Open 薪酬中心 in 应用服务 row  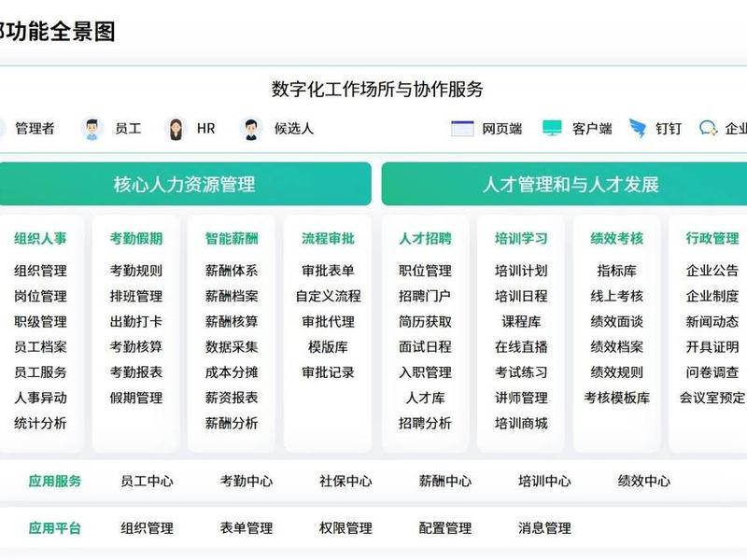pyautogui.click(x=445, y=481)
